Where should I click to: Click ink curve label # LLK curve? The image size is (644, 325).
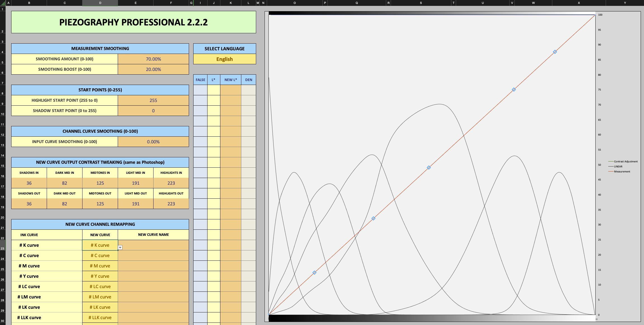pos(29,317)
